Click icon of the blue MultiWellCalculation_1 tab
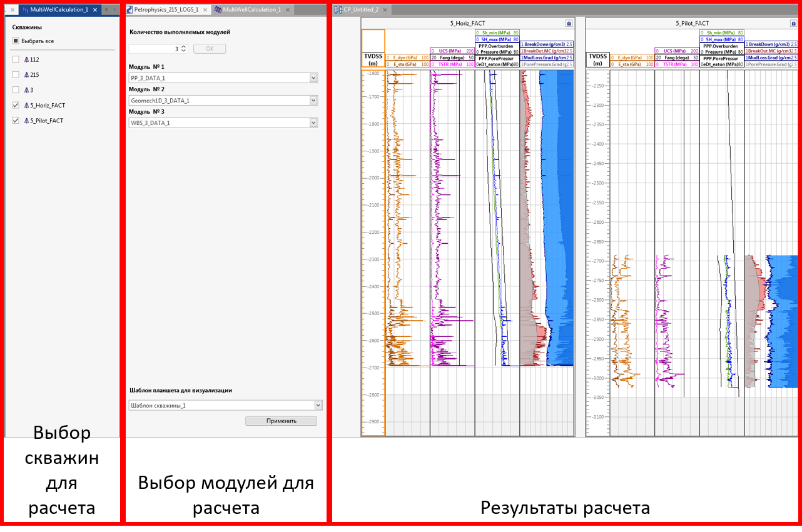802x532 pixels. [x=26, y=10]
